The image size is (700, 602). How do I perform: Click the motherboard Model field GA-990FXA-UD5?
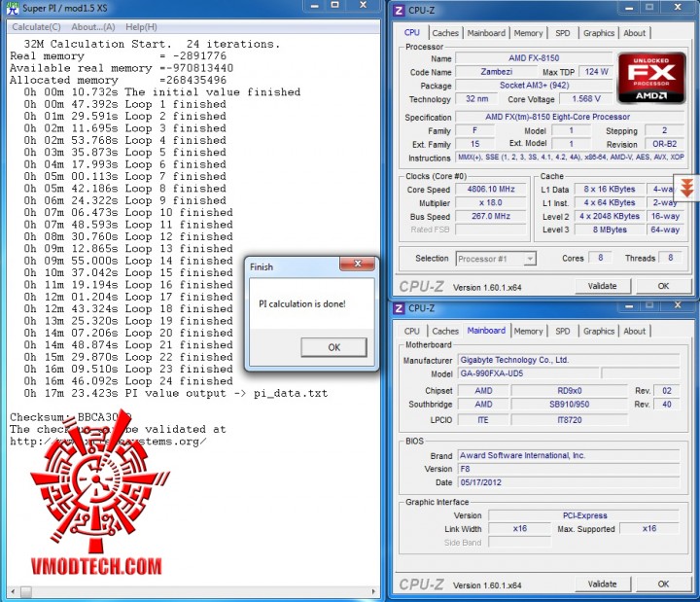[528, 373]
